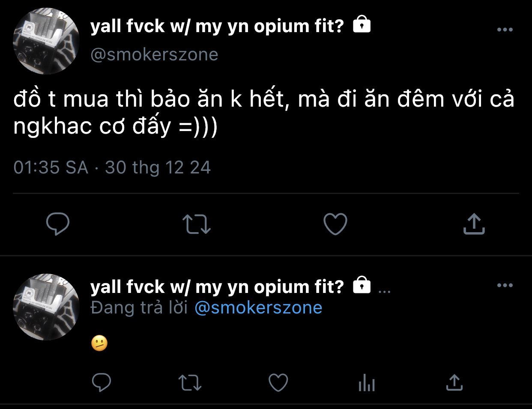Reply to the main tweet
Image resolution: width=532 pixels, height=409 pixels.
pos(57,224)
